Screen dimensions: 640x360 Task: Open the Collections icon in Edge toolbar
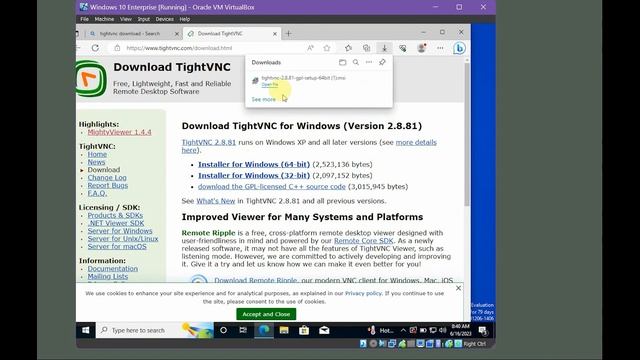point(367,48)
